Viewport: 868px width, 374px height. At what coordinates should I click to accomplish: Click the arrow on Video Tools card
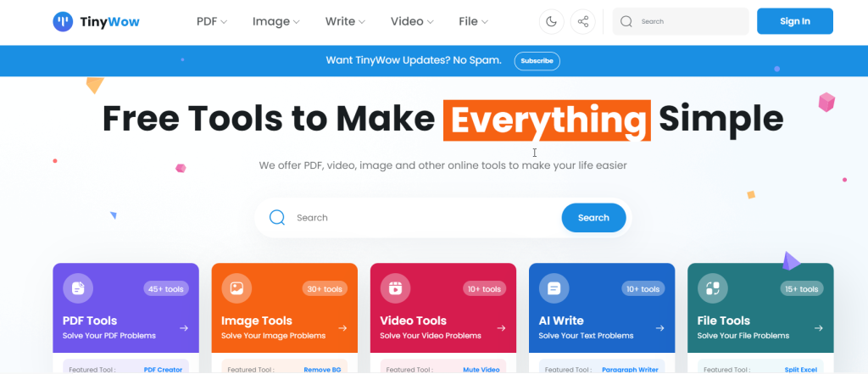pyautogui.click(x=502, y=328)
